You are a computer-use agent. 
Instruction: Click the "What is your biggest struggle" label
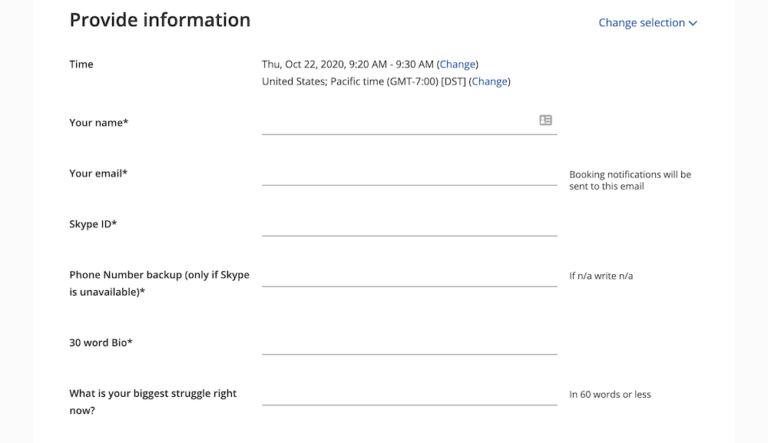point(152,394)
